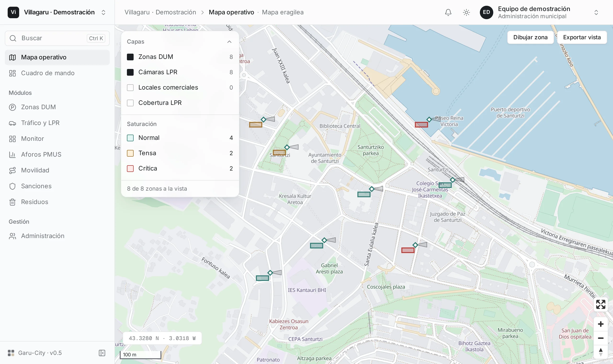
Task: Toggle Normal saturation filter
Action: 130,138
